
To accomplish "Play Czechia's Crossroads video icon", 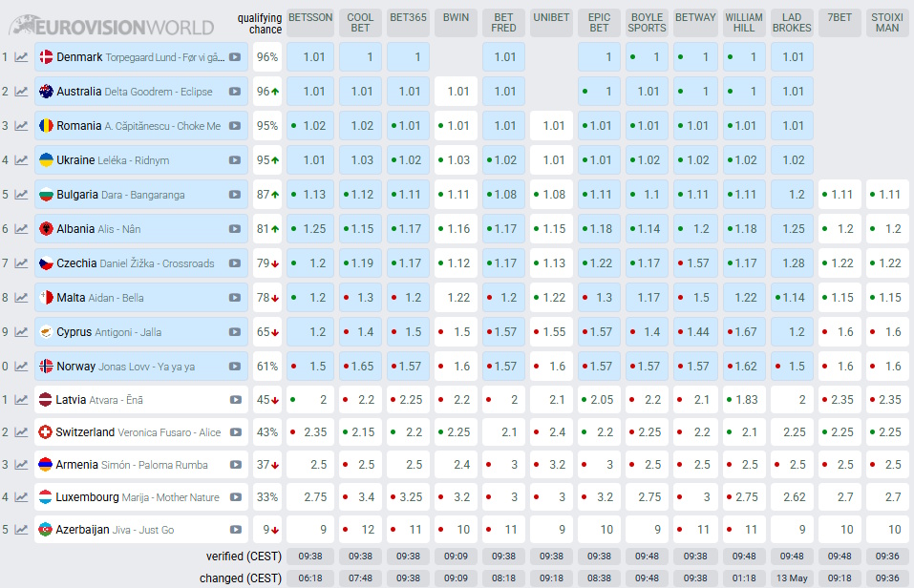I will (235, 263).
